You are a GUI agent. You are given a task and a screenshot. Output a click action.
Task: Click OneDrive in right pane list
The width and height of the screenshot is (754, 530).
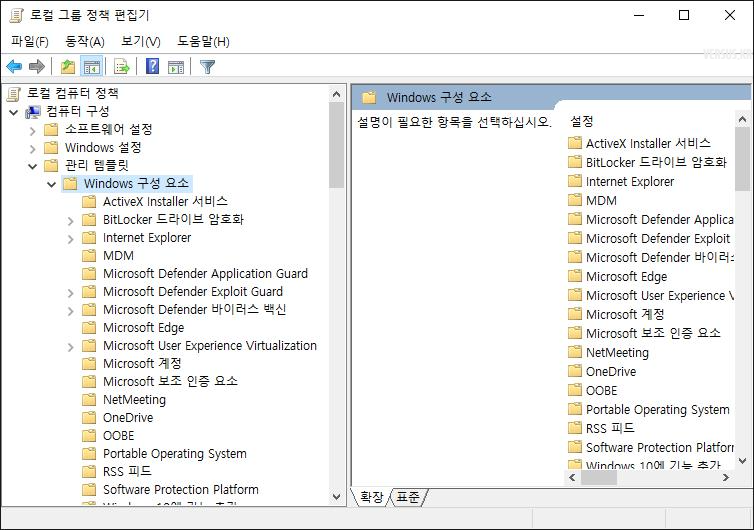[611, 371]
